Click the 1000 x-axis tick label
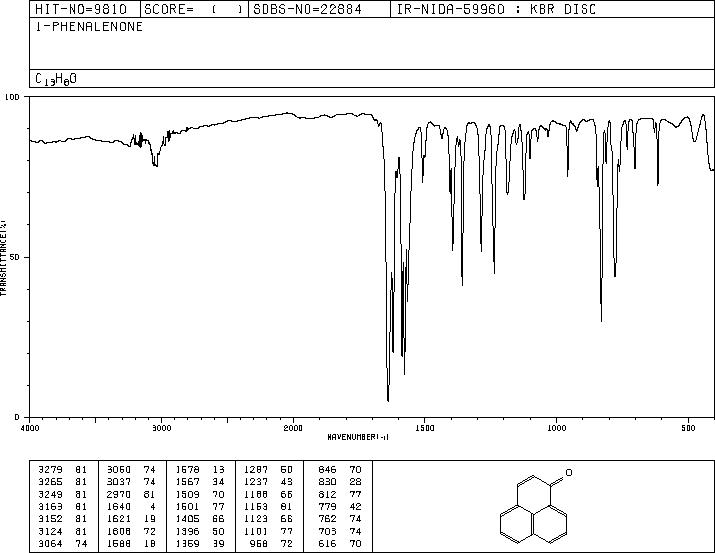Viewport: 715px width, 553px height. [556, 428]
